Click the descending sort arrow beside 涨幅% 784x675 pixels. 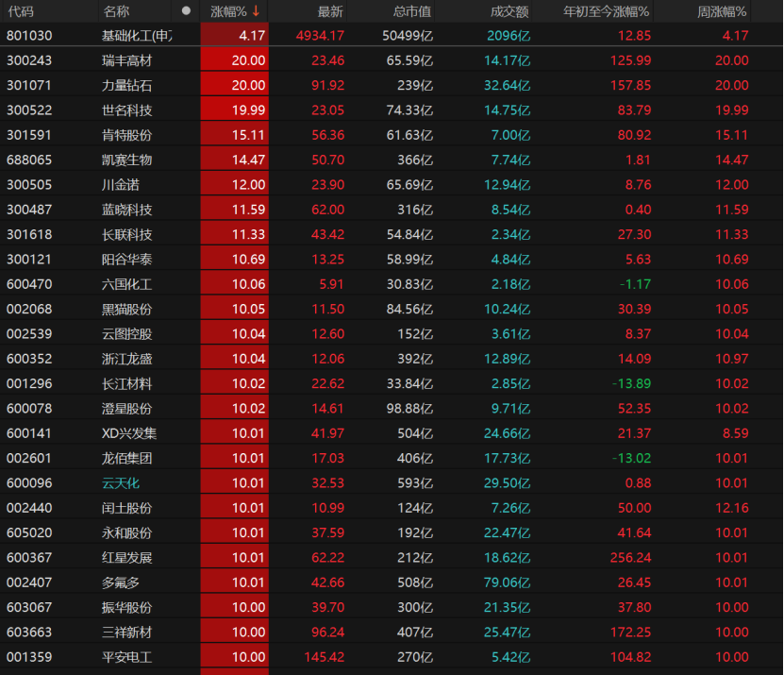coord(256,11)
